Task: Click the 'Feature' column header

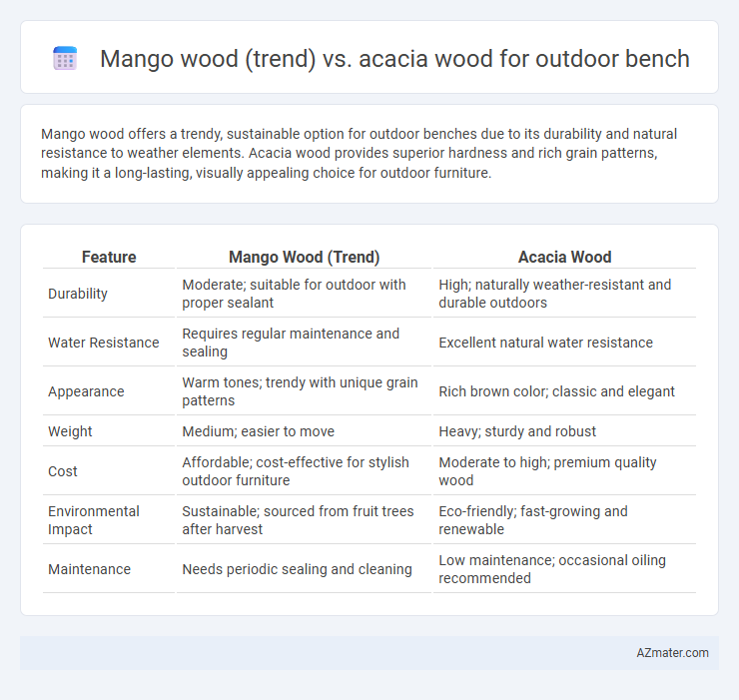Action: (109, 257)
